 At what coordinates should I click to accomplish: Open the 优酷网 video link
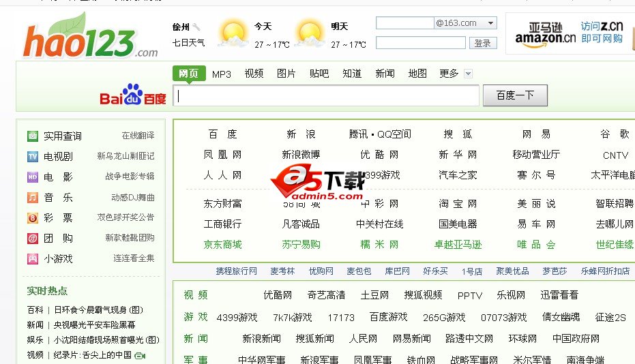point(278,295)
